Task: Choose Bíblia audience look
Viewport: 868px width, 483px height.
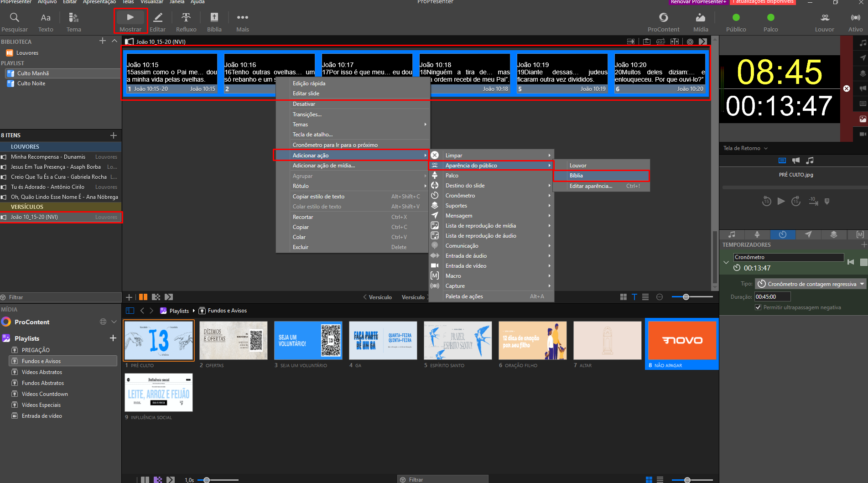Action: click(x=601, y=176)
